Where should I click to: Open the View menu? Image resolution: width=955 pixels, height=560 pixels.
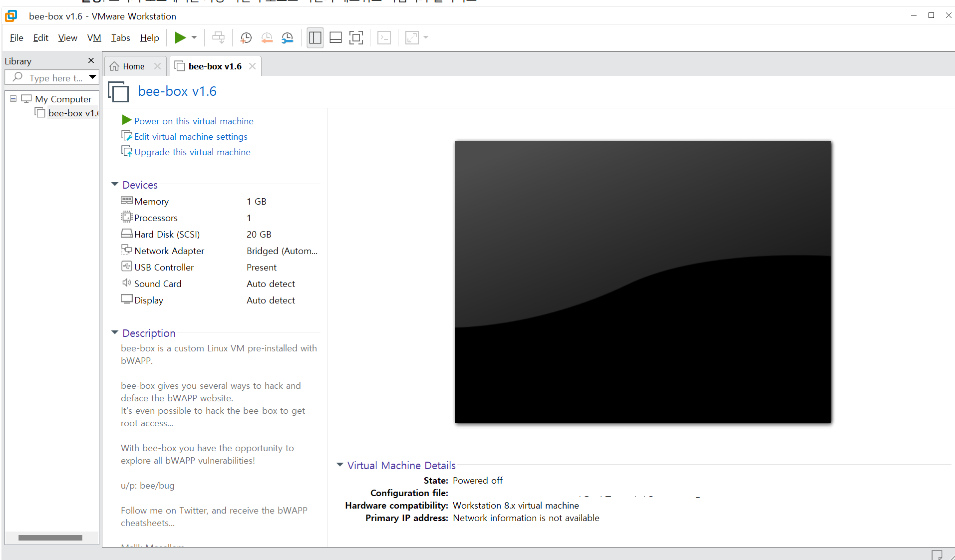click(x=67, y=38)
